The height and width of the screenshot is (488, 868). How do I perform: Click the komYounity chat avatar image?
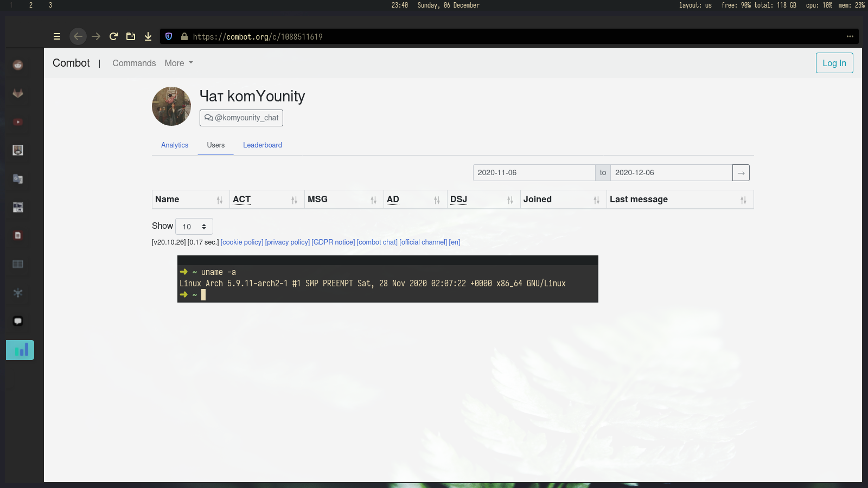point(171,106)
